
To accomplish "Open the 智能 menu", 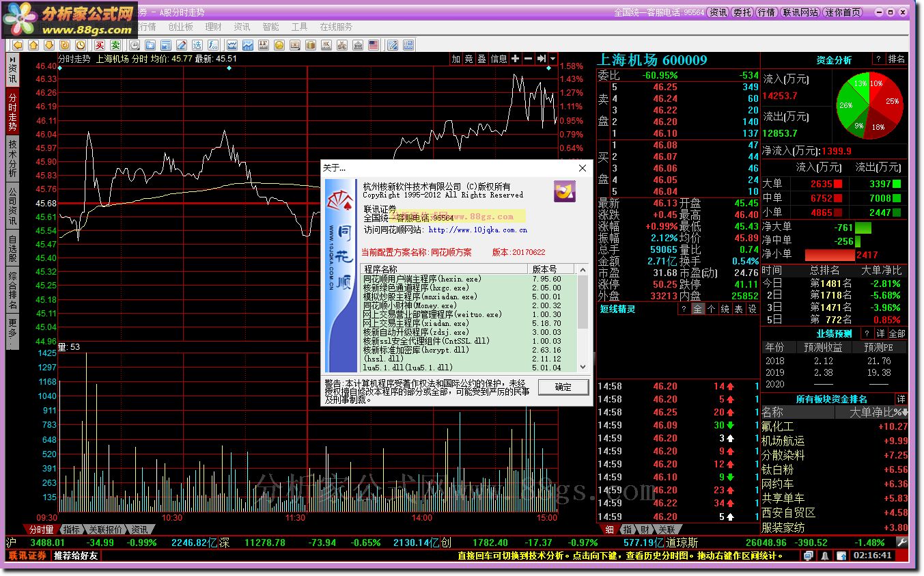I will tap(270, 27).
